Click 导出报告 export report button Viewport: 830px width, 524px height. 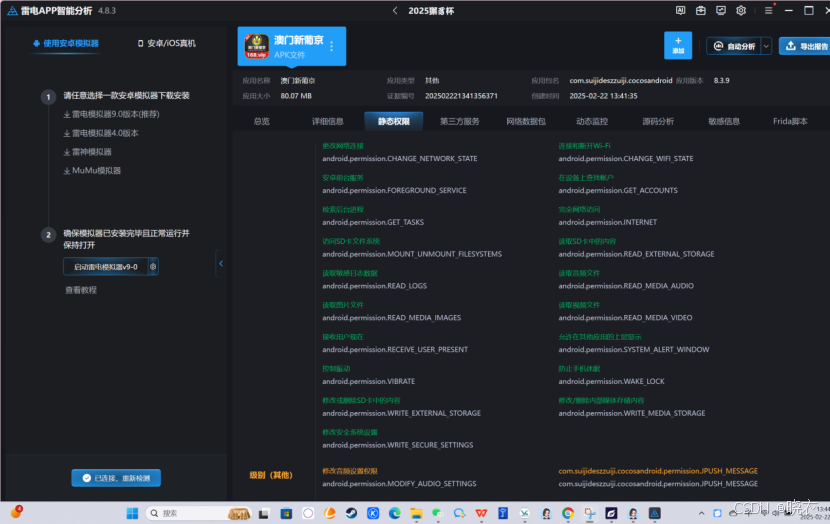click(805, 47)
